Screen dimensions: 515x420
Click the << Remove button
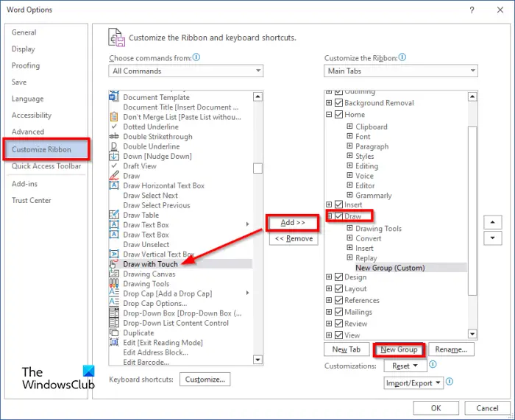(x=294, y=238)
